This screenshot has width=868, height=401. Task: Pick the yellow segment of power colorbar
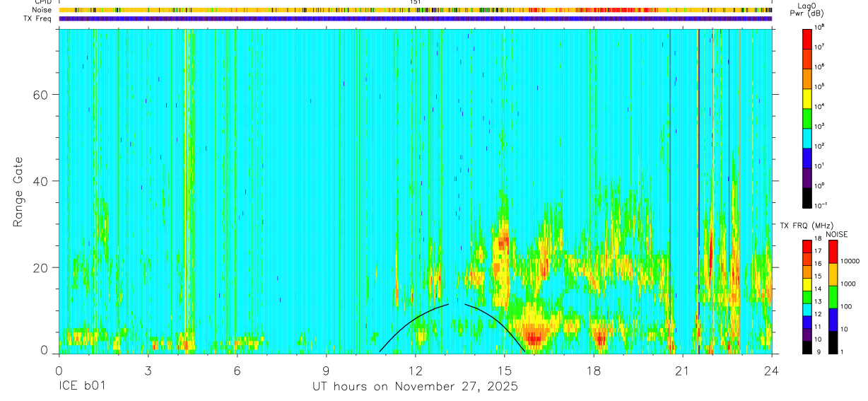[807, 98]
